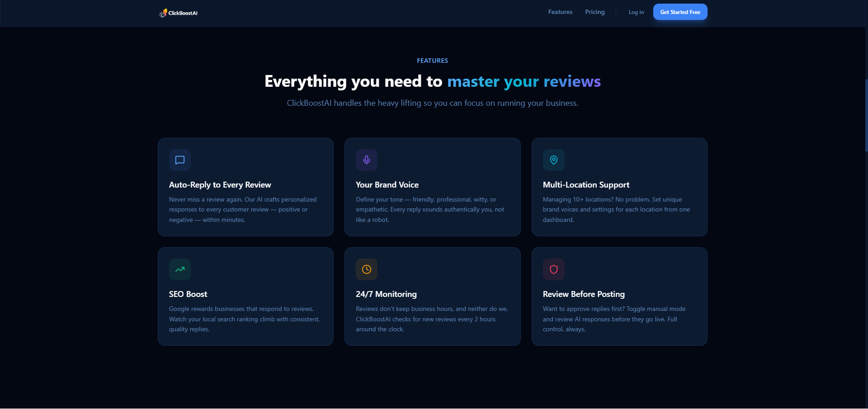
Task: Click the Review Before Posting card
Action: [619, 296]
